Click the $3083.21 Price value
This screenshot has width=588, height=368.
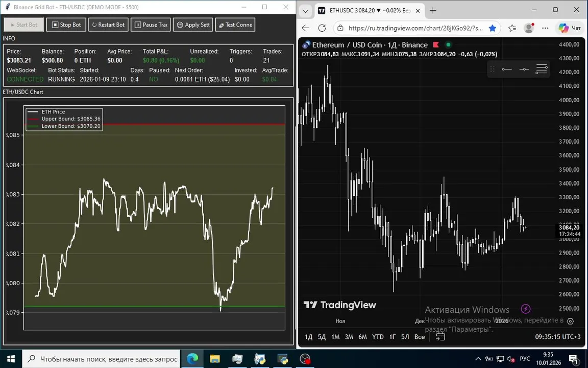19,60
